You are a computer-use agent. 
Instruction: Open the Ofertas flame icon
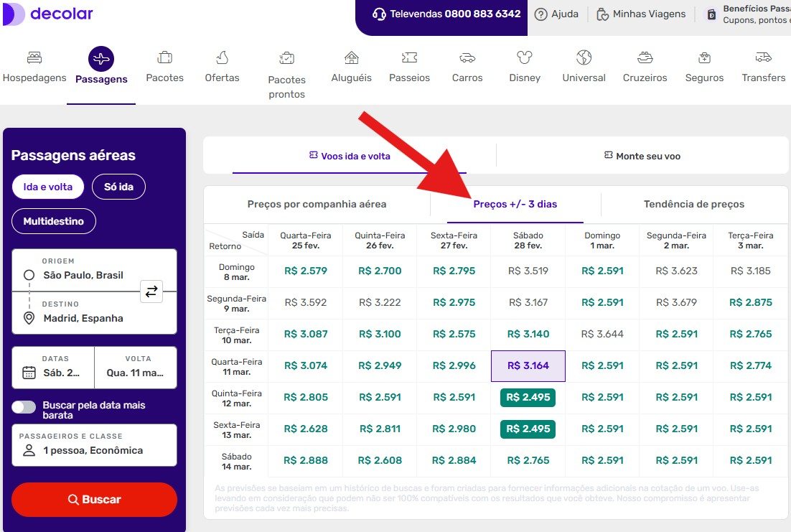[x=222, y=57]
